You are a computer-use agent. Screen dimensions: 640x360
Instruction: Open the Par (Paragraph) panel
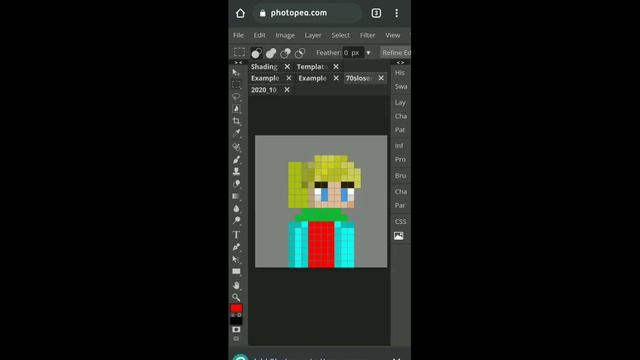click(400, 205)
